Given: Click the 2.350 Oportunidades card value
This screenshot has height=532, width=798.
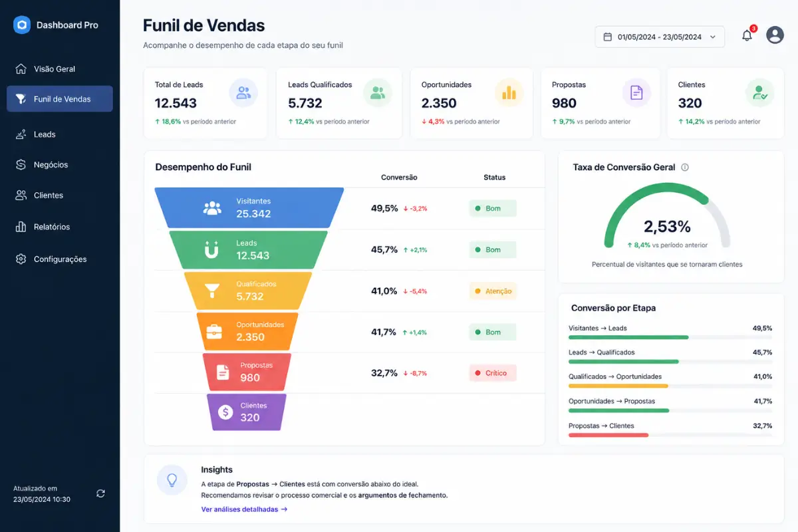Looking at the screenshot, I should pyautogui.click(x=439, y=103).
